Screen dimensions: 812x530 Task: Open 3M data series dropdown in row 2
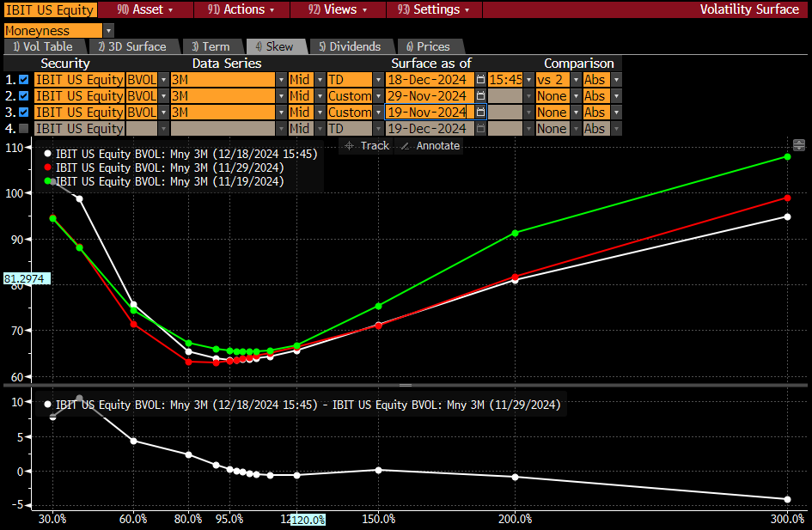point(281,95)
